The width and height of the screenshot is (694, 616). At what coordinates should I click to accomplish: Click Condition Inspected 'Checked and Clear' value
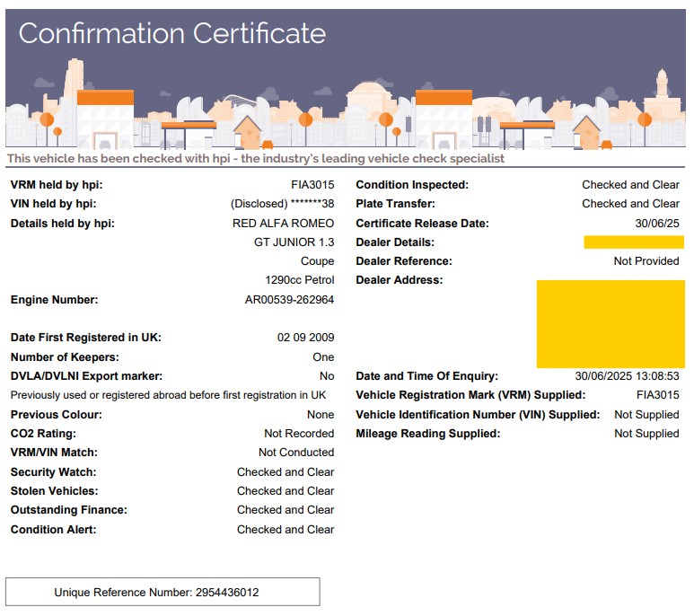[x=631, y=185]
